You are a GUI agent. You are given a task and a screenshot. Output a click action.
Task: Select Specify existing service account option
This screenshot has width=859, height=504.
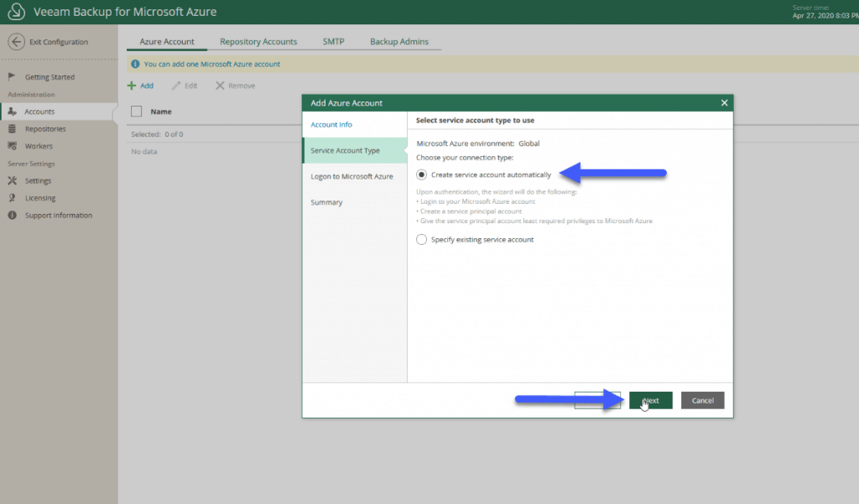coord(421,239)
